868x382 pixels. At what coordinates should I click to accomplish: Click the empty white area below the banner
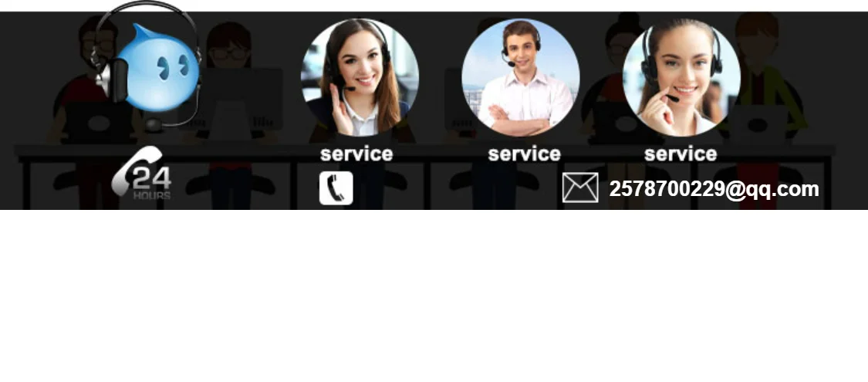point(434,296)
